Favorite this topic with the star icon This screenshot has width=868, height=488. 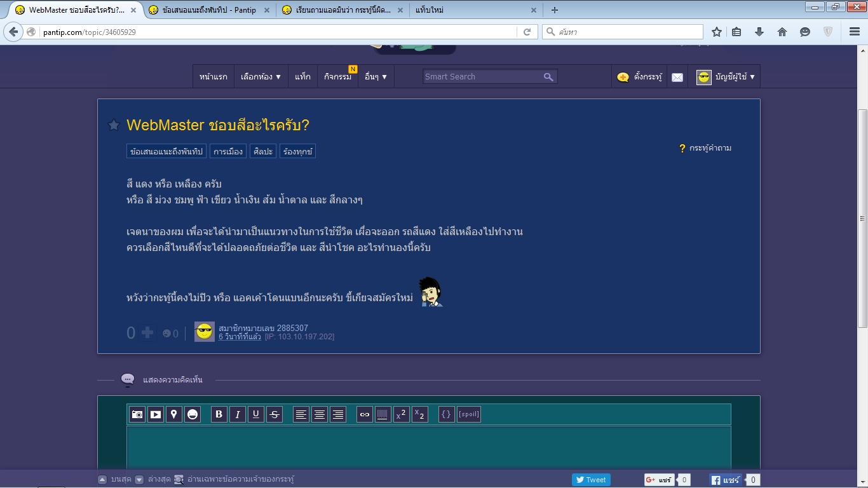tap(114, 125)
